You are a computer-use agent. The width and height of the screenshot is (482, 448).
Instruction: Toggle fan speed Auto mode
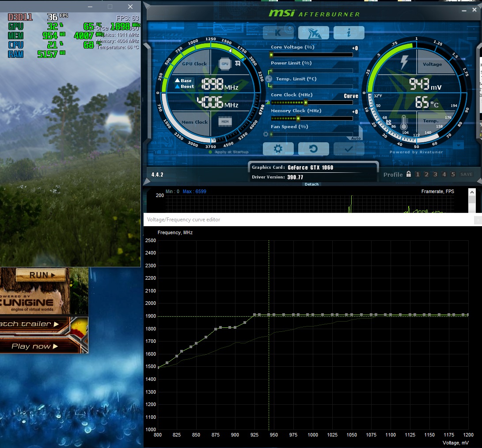tap(356, 138)
